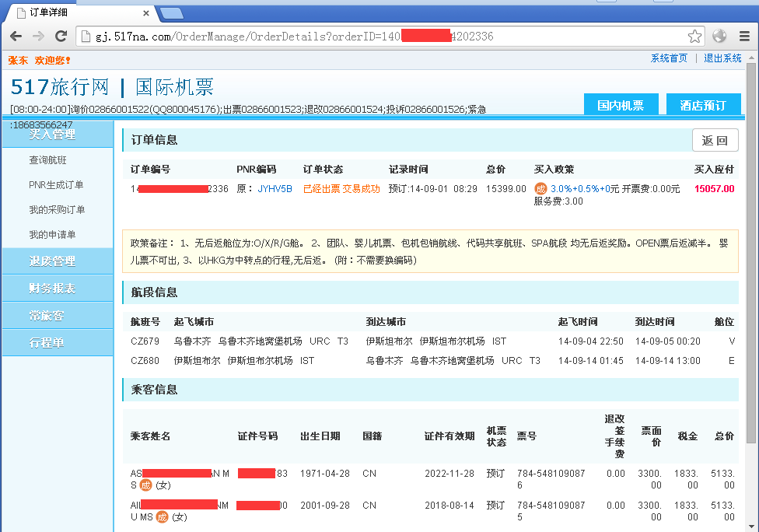Screen dimensions: 759x532
Task: Select departure time 14-09-04 22:50
Action: click(x=590, y=341)
